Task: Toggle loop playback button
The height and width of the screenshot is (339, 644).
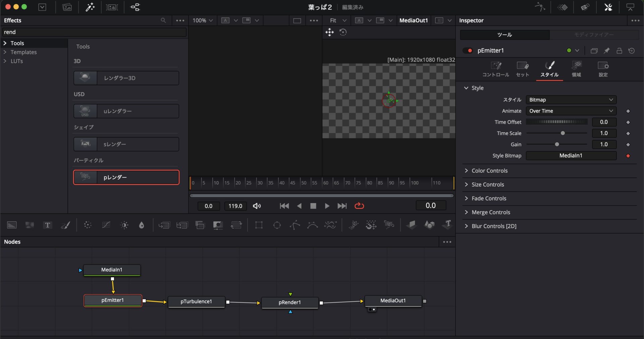Action: pos(359,206)
